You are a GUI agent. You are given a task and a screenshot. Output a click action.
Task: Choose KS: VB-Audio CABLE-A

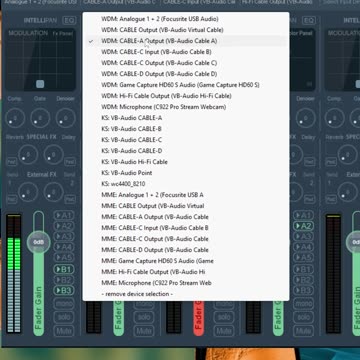tap(186, 118)
